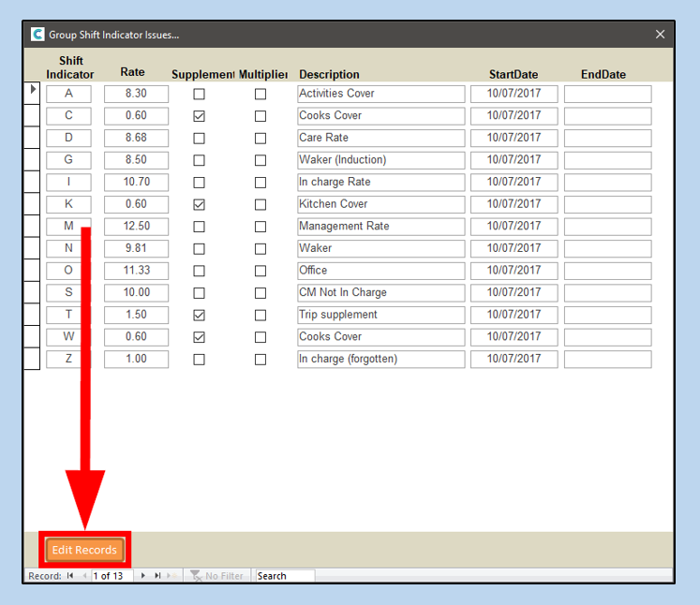
Task: Go to first record navigation arrow
Action: pos(70,576)
